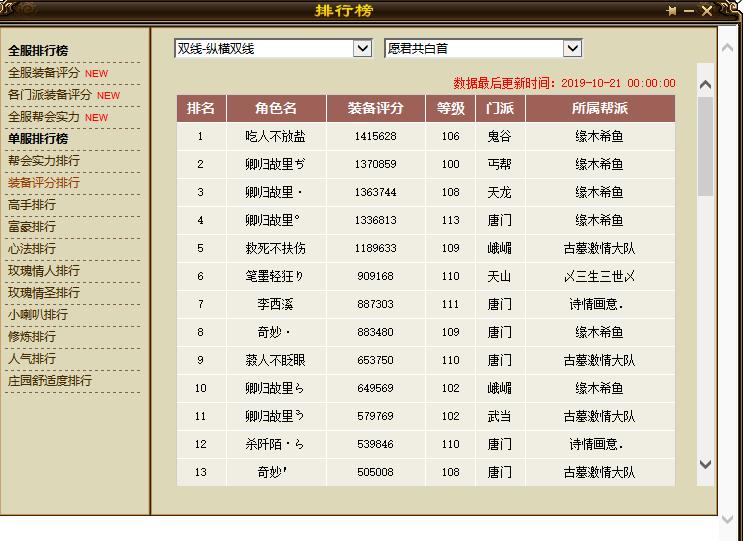Viewport: 743px width, 541px height.
Task: Click 缘木希鱼 guild in rank 1 row
Action: click(599, 136)
